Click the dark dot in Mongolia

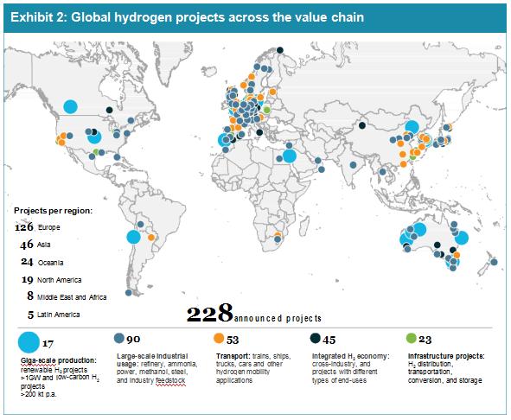(x=361, y=125)
